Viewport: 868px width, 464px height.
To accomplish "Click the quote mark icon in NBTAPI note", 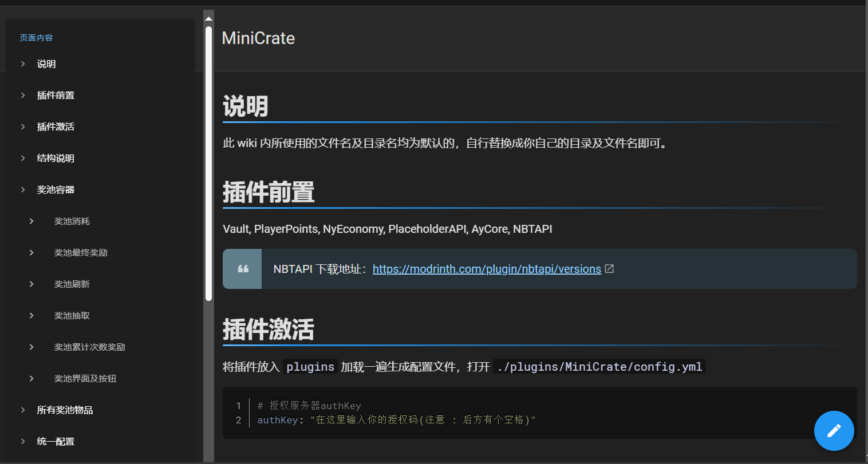I will pos(243,269).
